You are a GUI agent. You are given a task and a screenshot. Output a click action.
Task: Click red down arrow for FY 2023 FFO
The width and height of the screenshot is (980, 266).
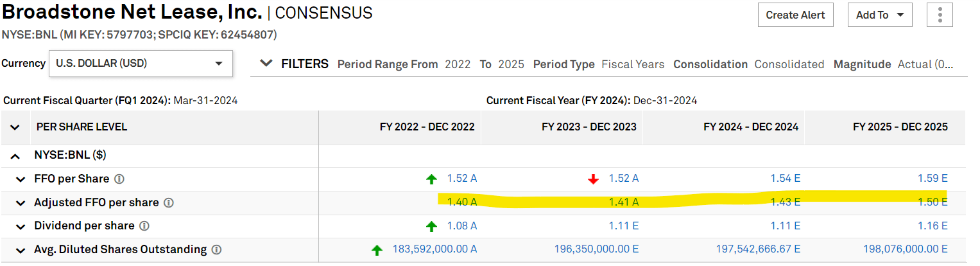coord(593,179)
